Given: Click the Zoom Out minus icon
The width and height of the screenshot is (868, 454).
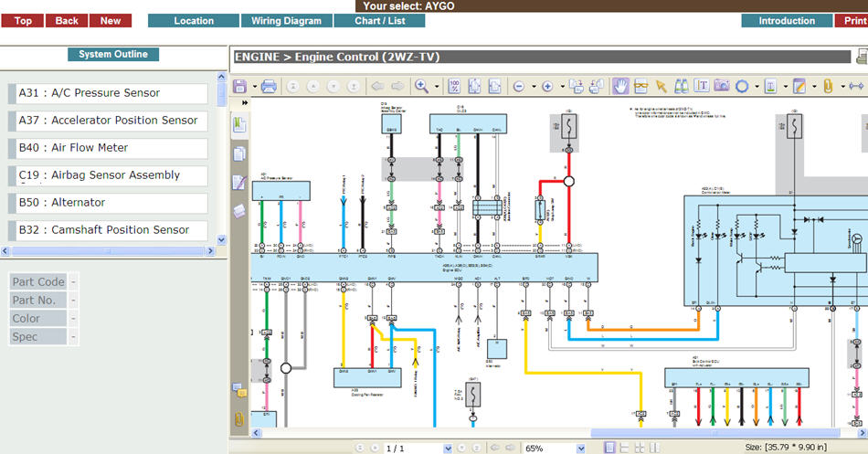Looking at the screenshot, I should 519,87.
